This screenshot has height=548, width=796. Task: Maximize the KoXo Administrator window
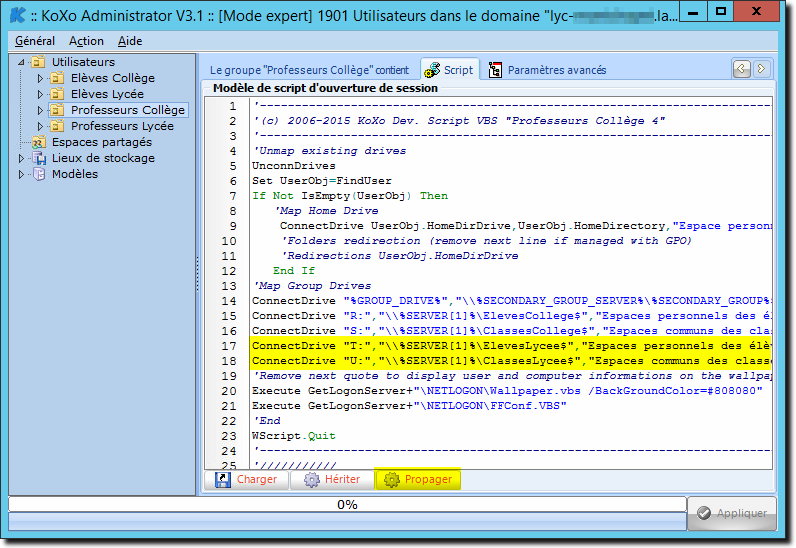tap(721, 11)
